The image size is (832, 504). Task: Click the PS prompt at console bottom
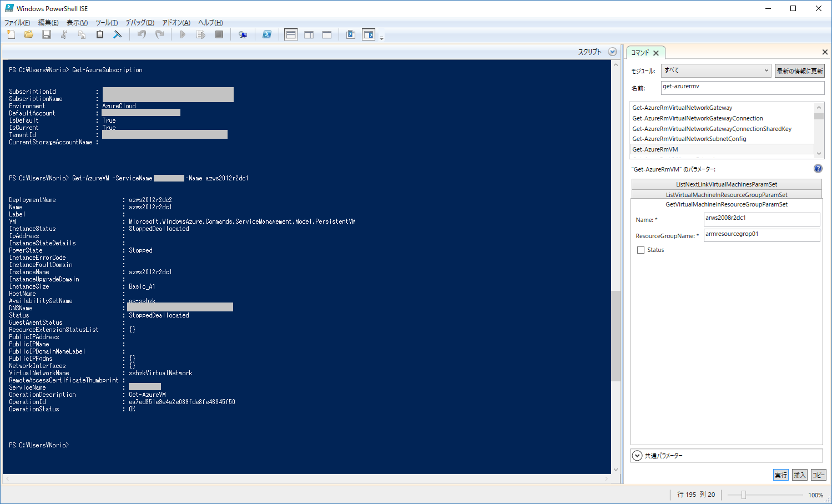(39, 445)
